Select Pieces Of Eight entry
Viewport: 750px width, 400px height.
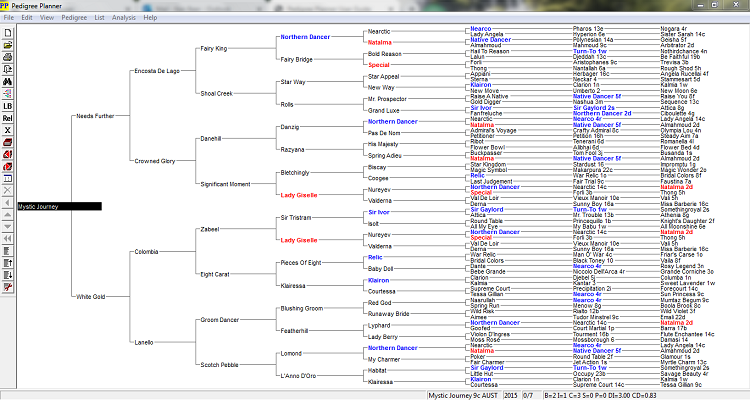tap(301, 263)
